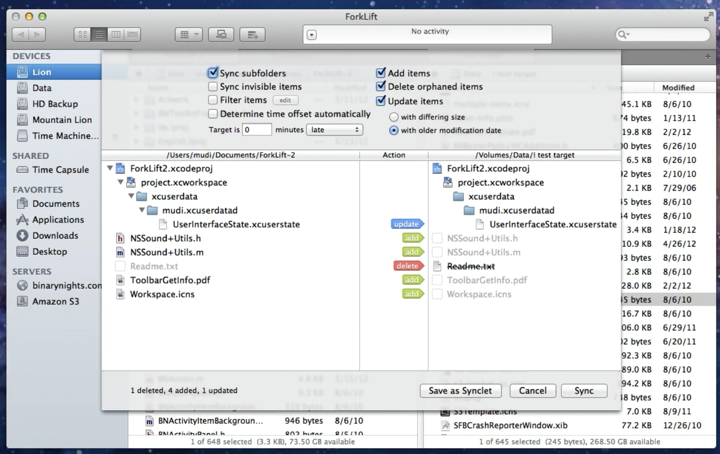Open Time Capsule under Shared
720x454 pixels.
[x=54, y=170]
